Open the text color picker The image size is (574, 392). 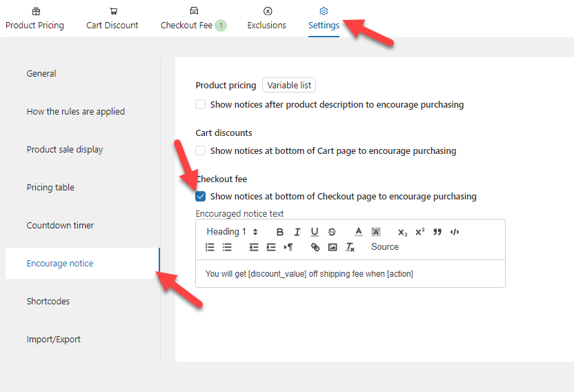[359, 232]
